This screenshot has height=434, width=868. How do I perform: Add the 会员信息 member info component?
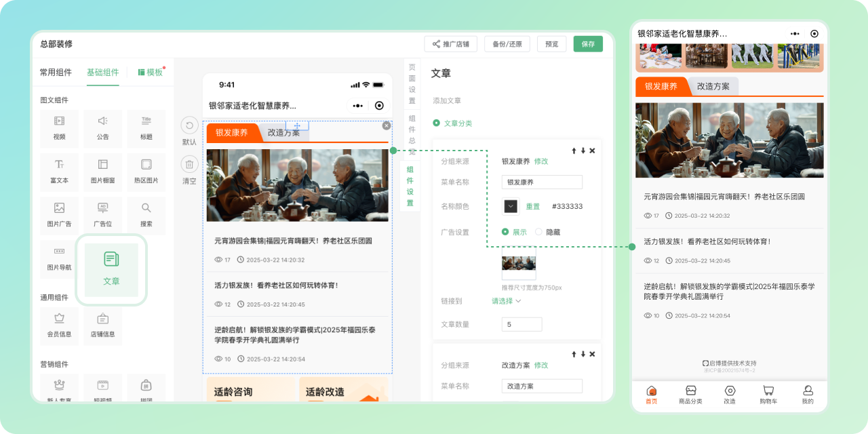click(59, 326)
